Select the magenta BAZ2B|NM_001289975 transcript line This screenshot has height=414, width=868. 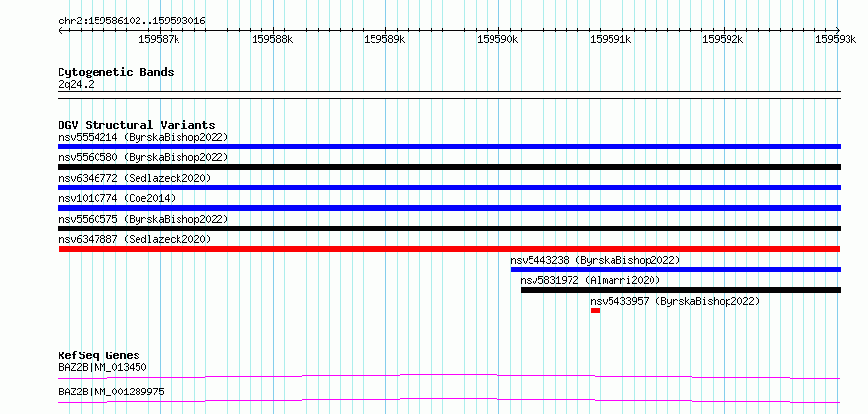449,400
